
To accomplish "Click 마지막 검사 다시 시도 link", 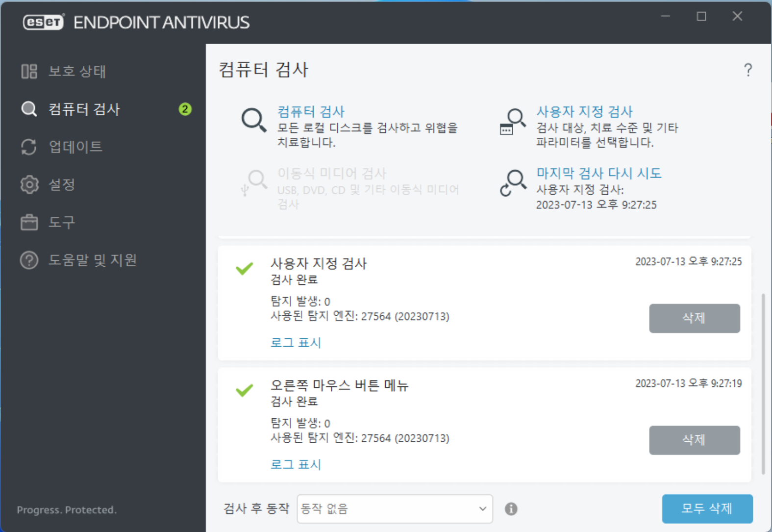I will (x=599, y=173).
